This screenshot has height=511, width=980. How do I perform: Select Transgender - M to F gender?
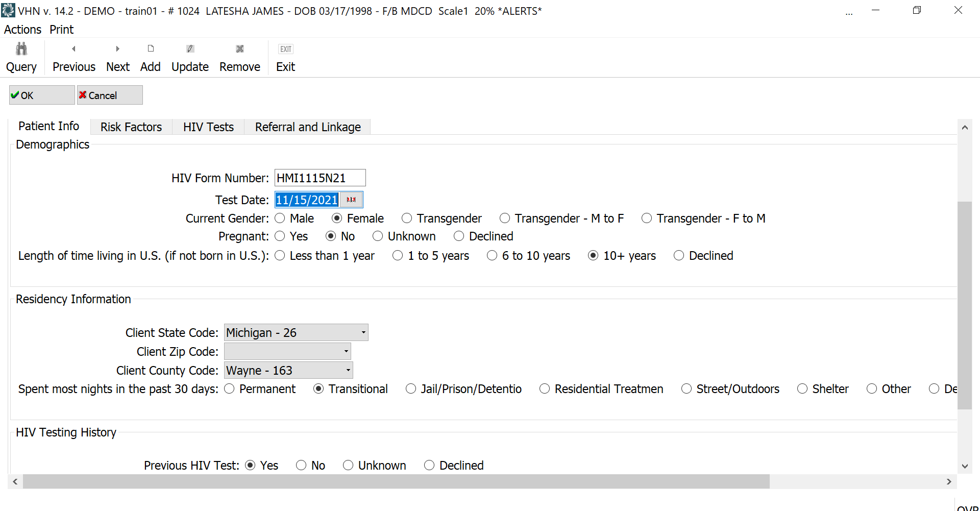click(x=505, y=218)
